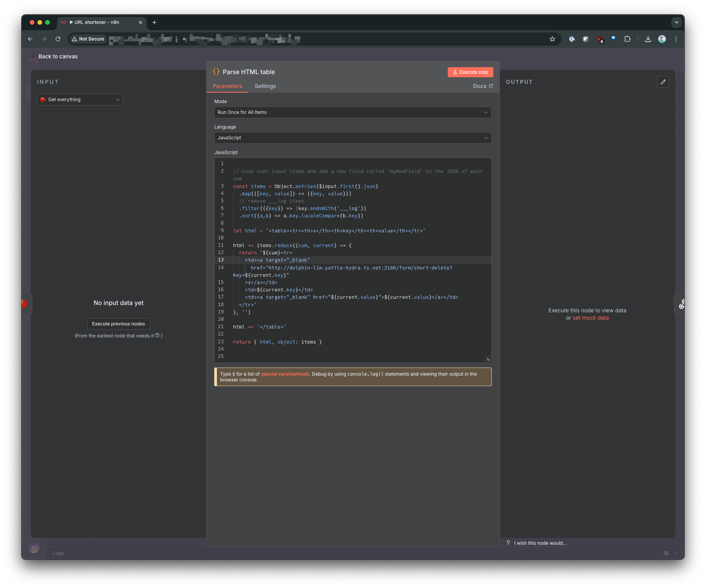Reload the page
This screenshot has width=706, height=588.
(58, 39)
